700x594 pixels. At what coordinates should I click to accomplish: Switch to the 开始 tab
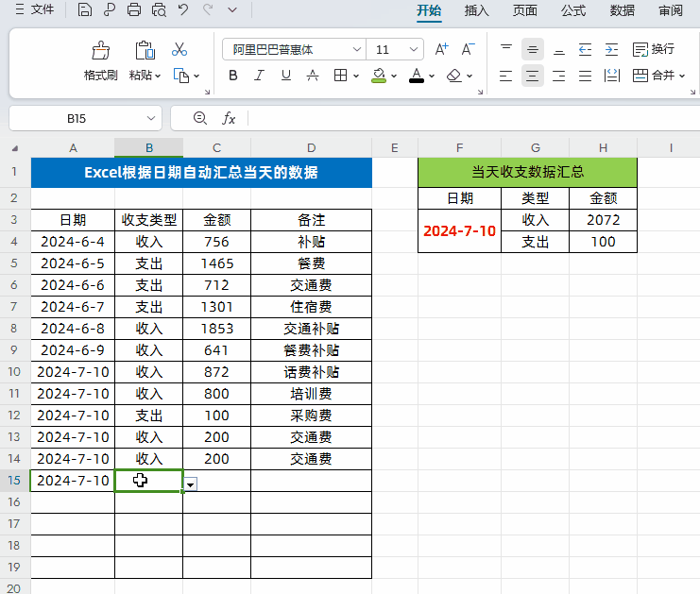[x=429, y=10]
